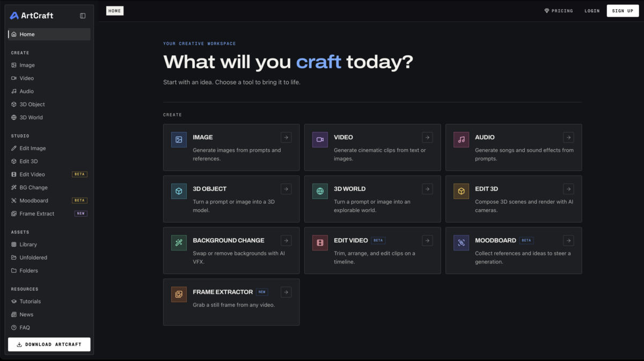
Task: Click the pink AUDIO card icon
Action: pos(462,139)
